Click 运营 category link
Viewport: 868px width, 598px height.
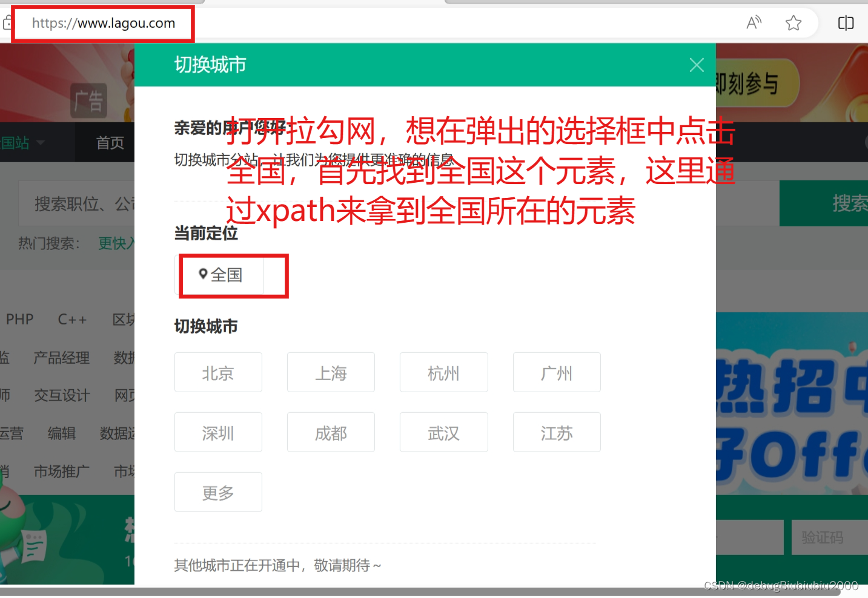[x=12, y=433]
